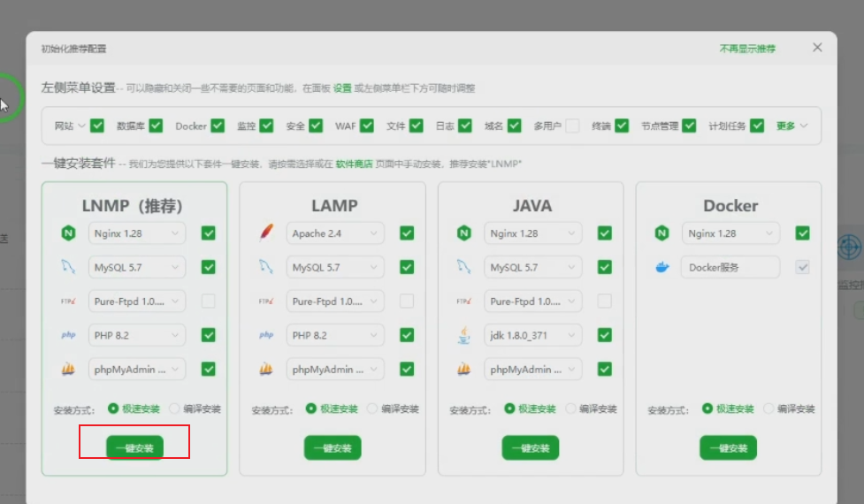Expand the 网站 menu option chevron
Image resolution: width=864 pixels, height=504 pixels.
click(81, 126)
